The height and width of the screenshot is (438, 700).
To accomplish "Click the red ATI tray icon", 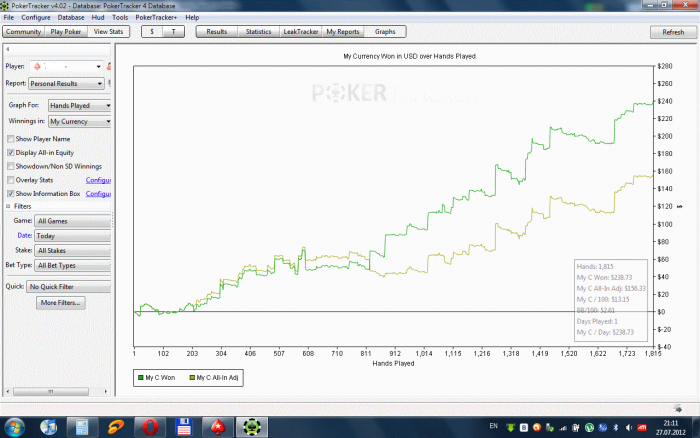I will click(x=642, y=427).
